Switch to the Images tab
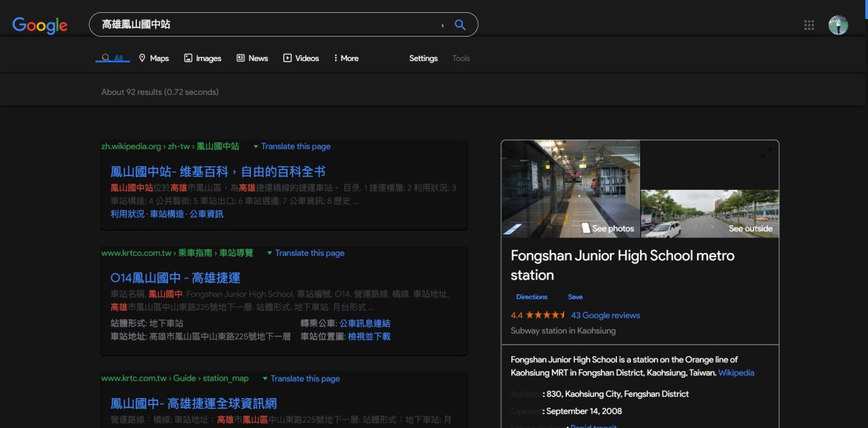Screen dimensions: 868x428 (x=203, y=58)
